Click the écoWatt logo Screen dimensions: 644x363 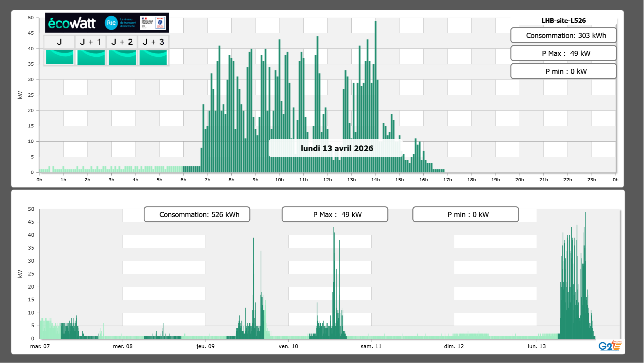(72, 23)
